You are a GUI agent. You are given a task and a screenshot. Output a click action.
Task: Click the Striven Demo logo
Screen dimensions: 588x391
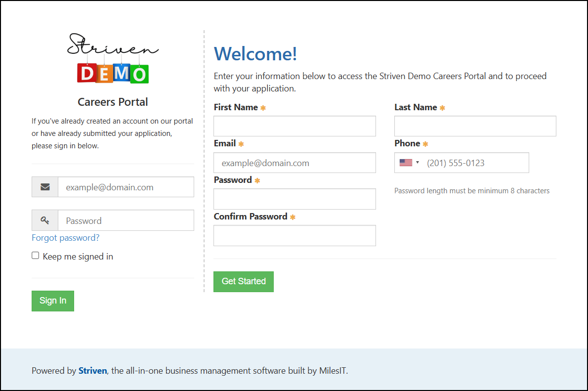(113, 58)
